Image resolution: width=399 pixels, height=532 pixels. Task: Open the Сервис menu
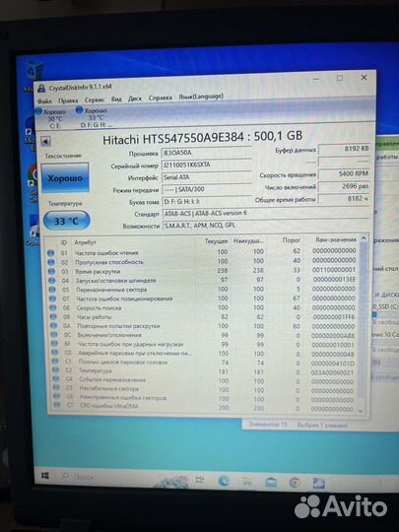95,100
